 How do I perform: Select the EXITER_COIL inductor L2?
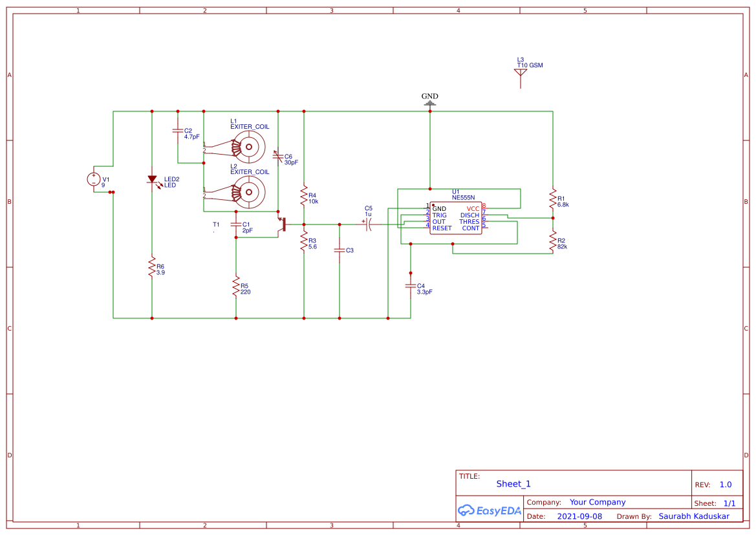pyautogui.click(x=248, y=191)
